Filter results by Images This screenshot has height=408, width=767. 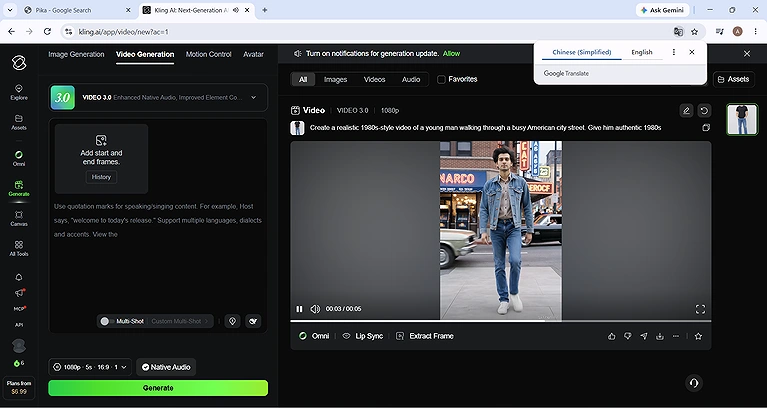336,79
